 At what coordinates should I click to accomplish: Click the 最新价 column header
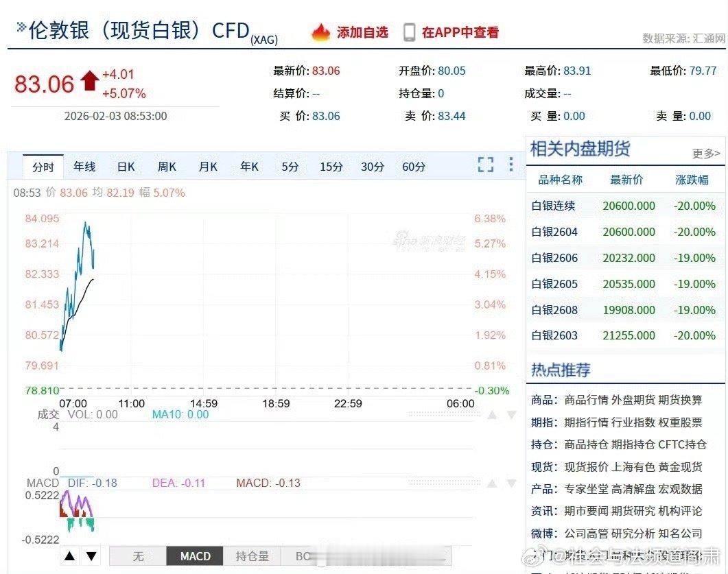(626, 180)
